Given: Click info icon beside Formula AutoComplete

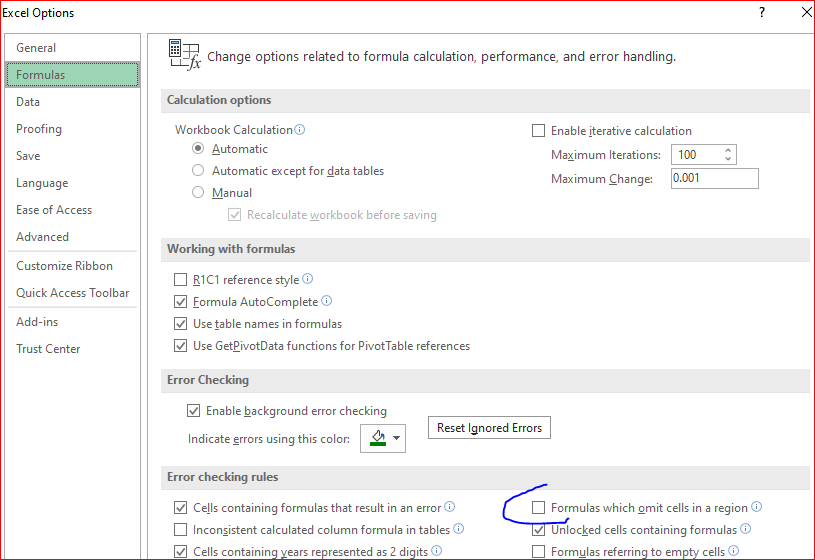Looking at the screenshot, I should point(326,301).
